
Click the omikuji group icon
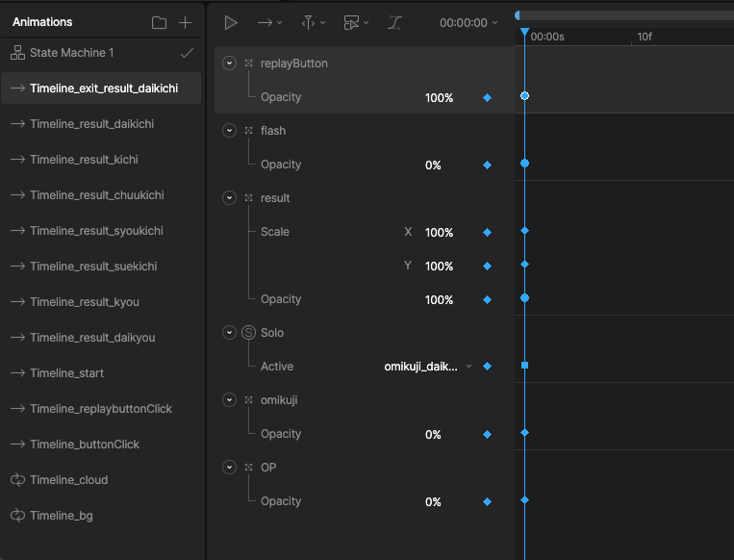(x=248, y=400)
